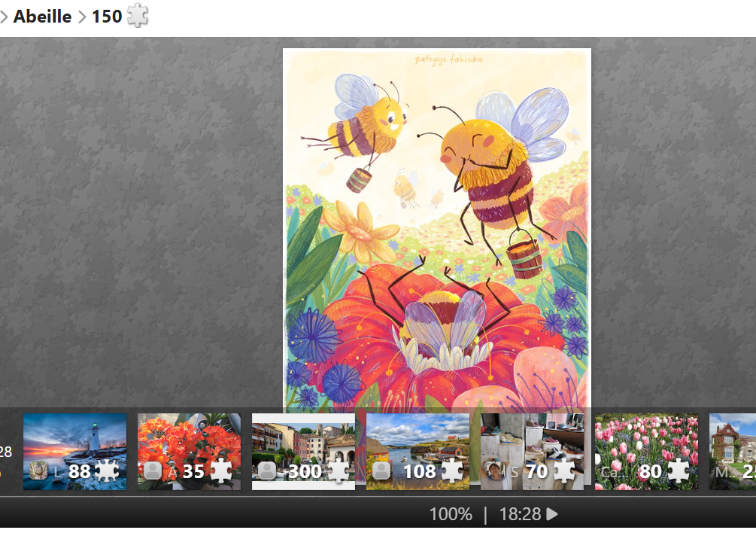Click the 88 piece count text

click(80, 472)
